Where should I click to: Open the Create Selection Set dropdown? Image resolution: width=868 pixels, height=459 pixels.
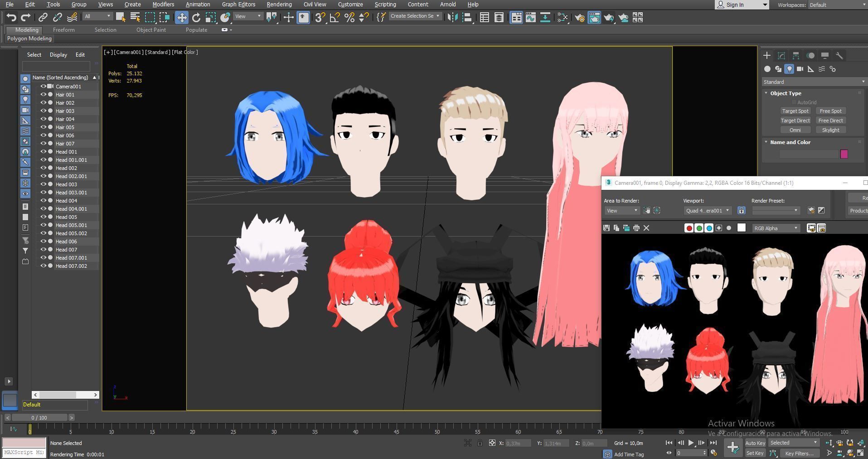pyautogui.click(x=416, y=16)
